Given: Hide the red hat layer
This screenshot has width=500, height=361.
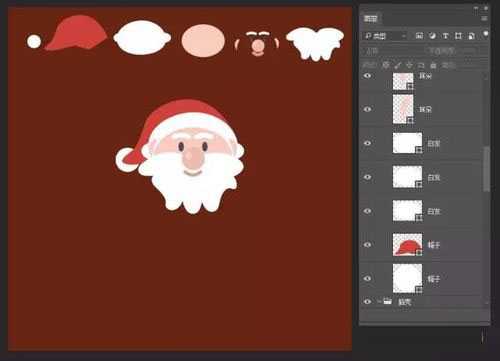Looking at the screenshot, I should click(368, 245).
